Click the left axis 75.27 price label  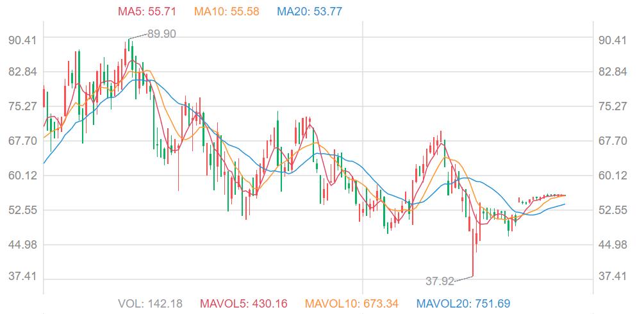tap(22, 106)
